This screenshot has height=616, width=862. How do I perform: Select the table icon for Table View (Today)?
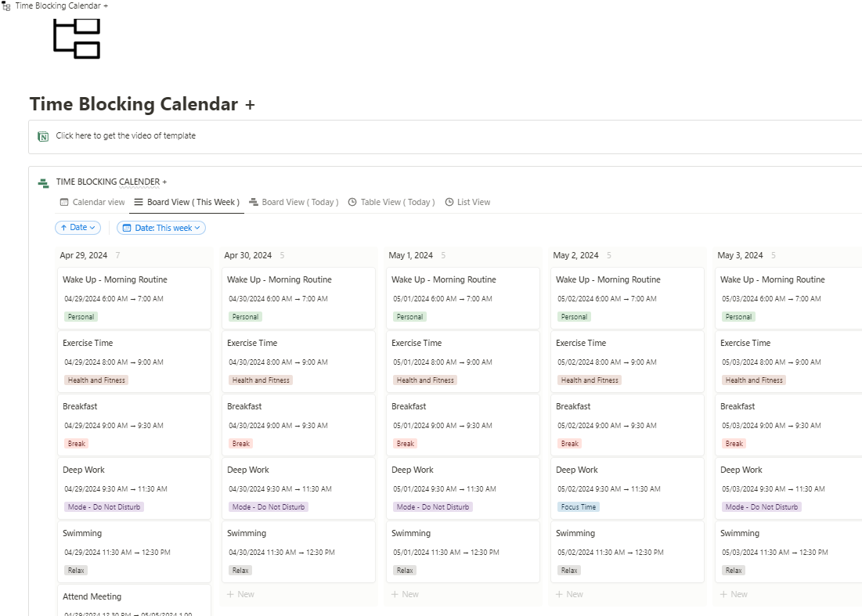pos(354,202)
